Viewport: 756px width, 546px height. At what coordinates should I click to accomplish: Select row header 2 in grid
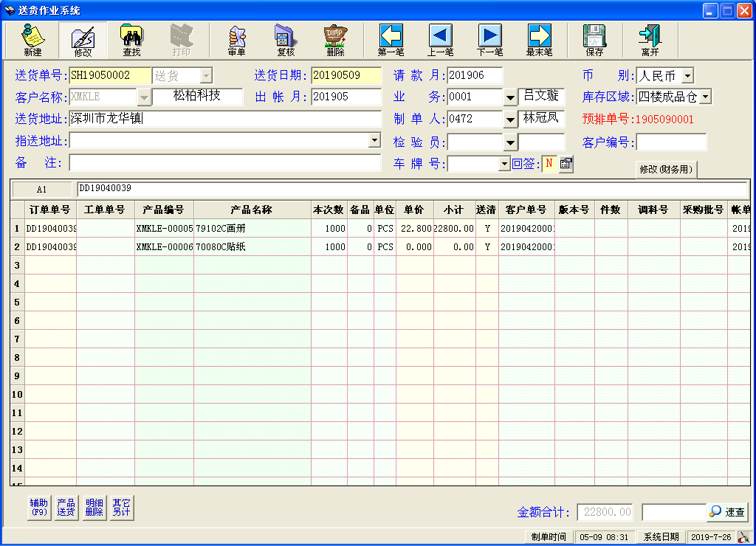[17, 246]
